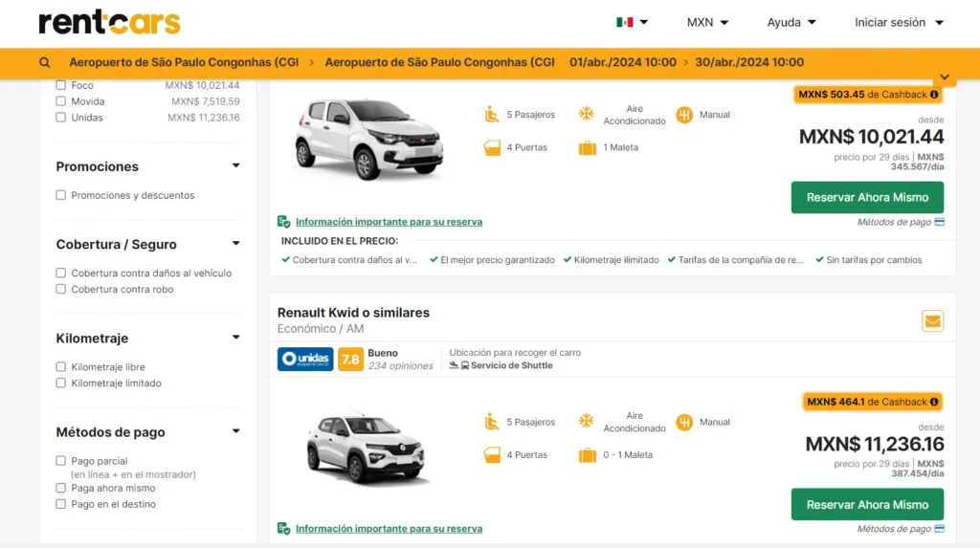The image size is (980, 548).
Task: Check the Unidas company filter
Action: pyautogui.click(x=60, y=118)
